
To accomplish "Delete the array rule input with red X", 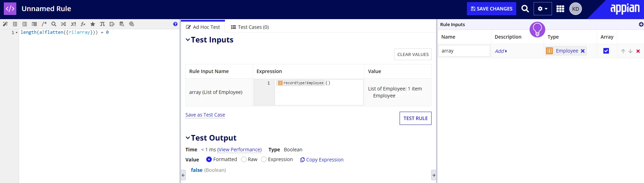I will pos(638,51).
